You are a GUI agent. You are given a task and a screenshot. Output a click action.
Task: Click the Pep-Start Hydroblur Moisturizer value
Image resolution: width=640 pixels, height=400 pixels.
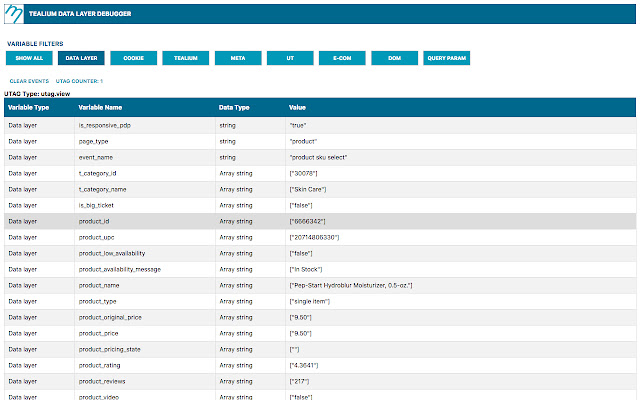pyautogui.click(x=351, y=285)
